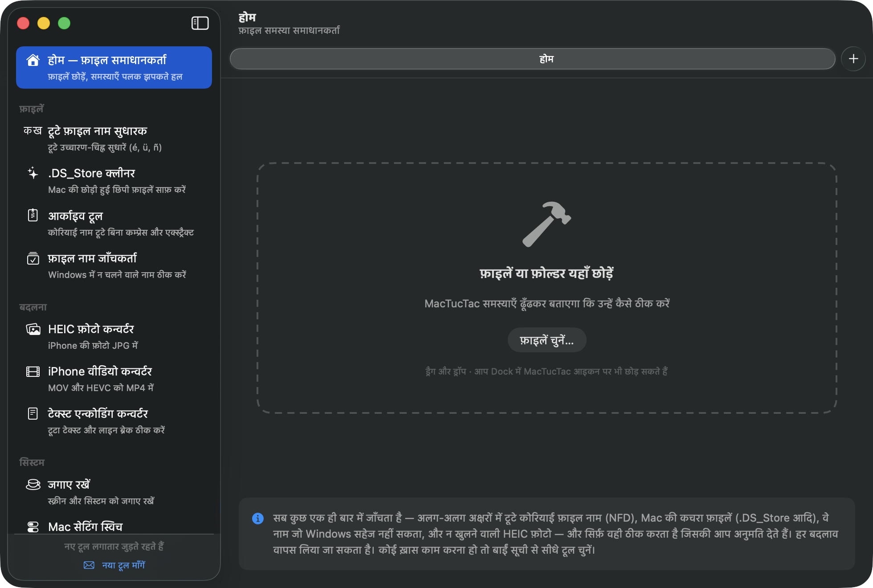Toggle the sidebar visibility icon
Screen dimensions: 873x588
200,23
